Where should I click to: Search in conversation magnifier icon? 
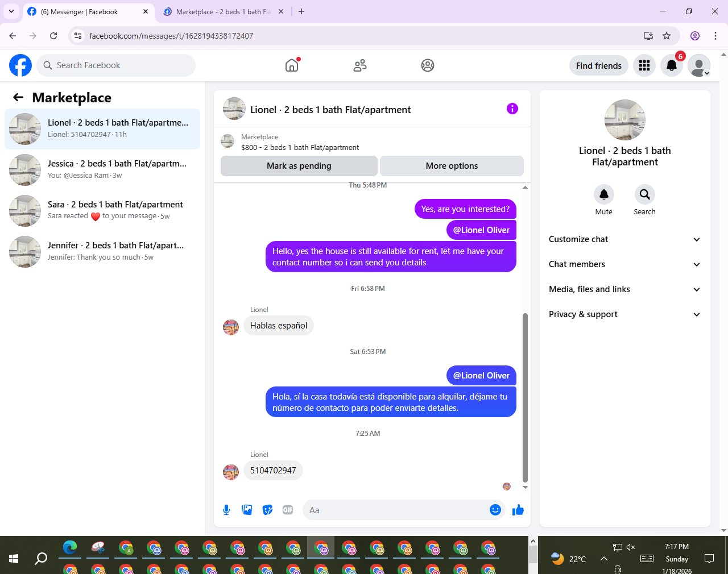click(x=644, y=194)
